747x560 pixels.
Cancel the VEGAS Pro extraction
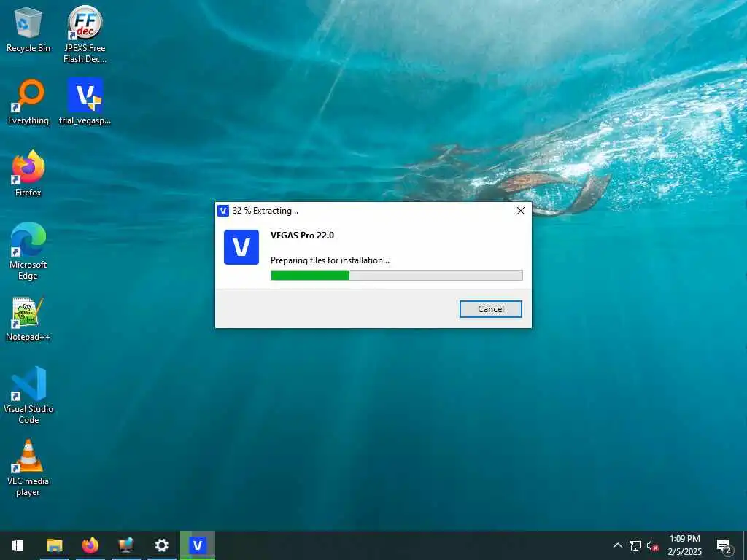pyautogui.click(x=491, y=309)
